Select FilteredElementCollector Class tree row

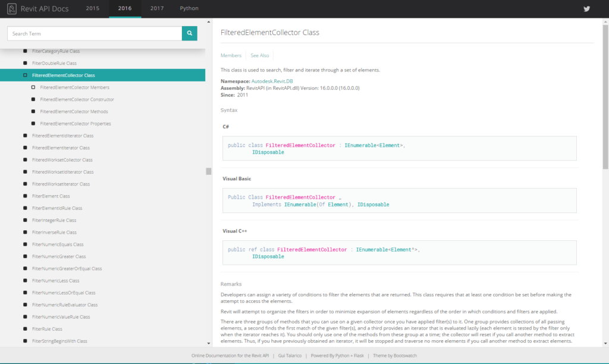tap(102, 75)
